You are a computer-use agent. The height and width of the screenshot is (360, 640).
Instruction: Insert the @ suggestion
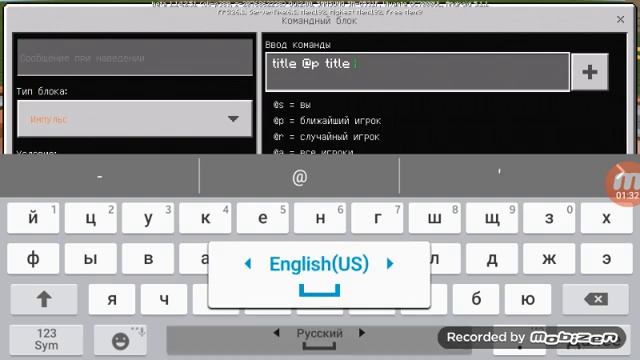coord(299,177)
